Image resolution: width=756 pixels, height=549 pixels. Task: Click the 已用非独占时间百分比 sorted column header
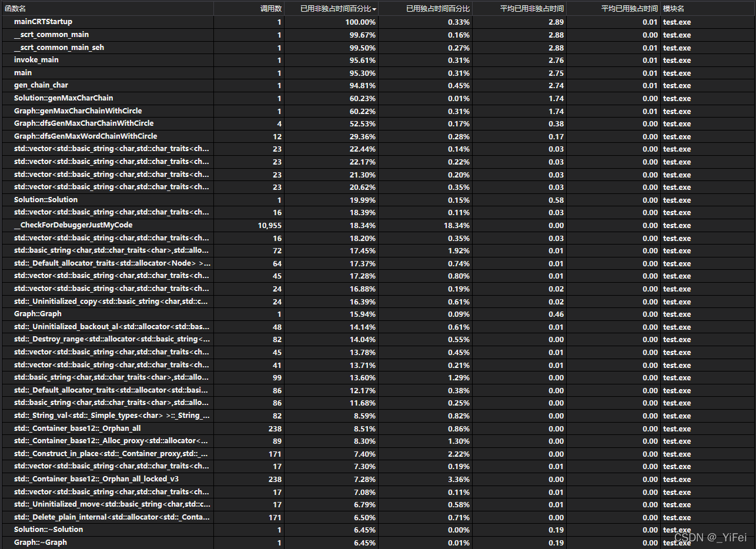pos(331,9)
